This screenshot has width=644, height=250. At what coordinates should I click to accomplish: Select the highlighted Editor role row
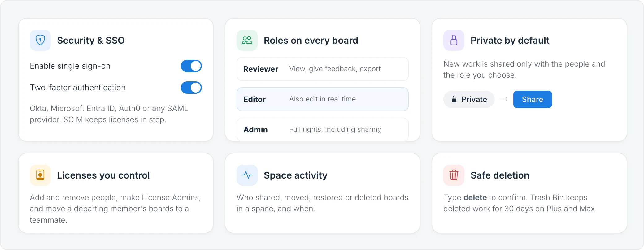coord(323,99)
